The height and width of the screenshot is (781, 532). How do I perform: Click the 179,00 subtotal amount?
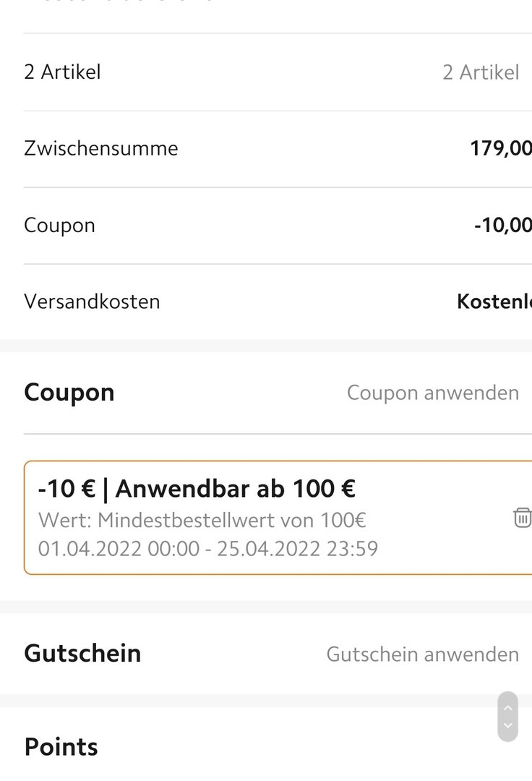tap(500, 149)
